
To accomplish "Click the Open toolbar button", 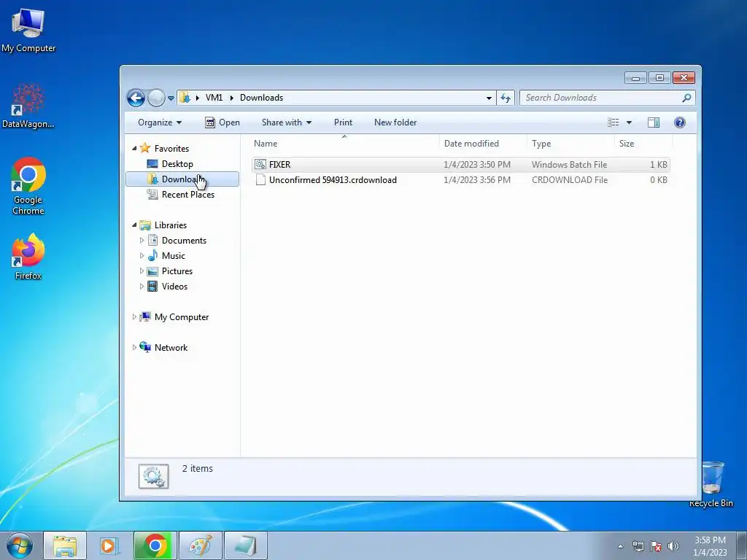I will point(222,122).
